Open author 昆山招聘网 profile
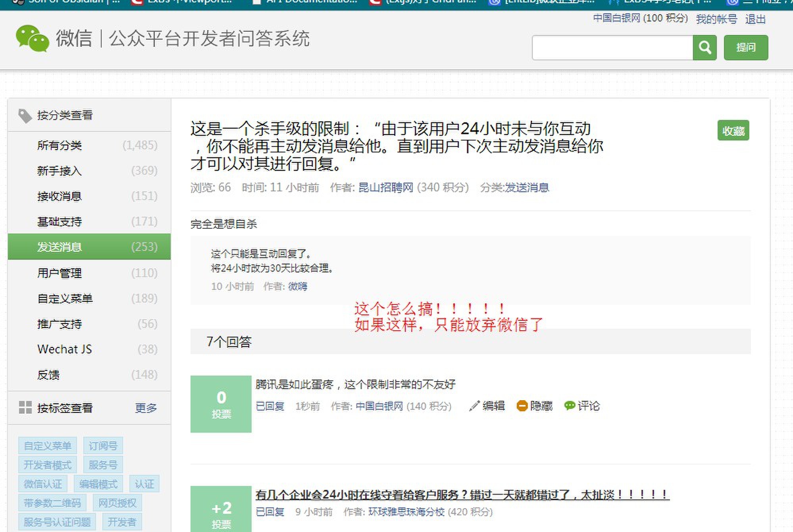 [386, 187]
